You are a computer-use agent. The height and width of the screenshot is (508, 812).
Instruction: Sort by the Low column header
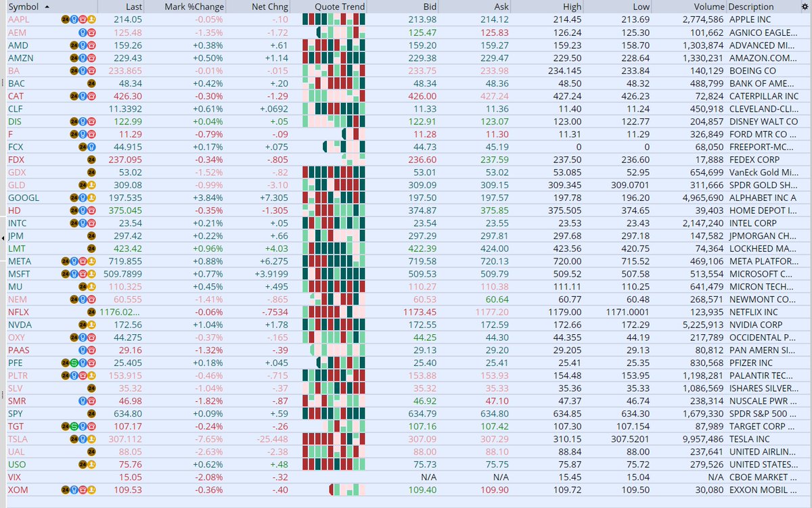point(641,7)
